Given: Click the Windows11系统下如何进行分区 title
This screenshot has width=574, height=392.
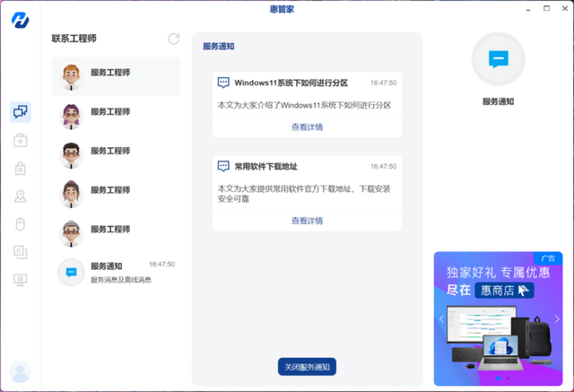Looking at the screenshot, I should tap(291, 83).
